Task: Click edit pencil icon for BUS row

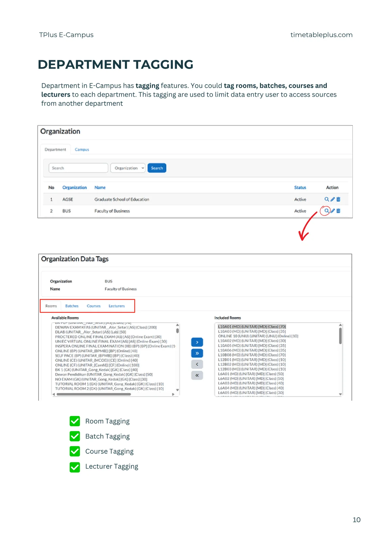Action: point(333,211)
